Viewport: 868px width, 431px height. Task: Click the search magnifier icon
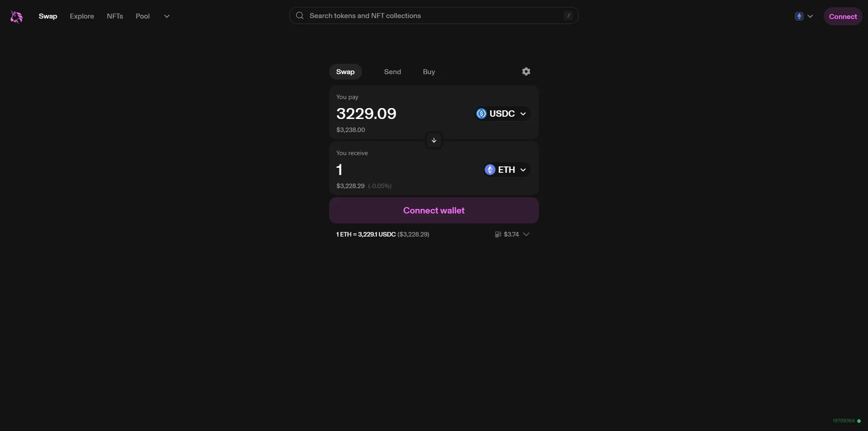[300, 16]
